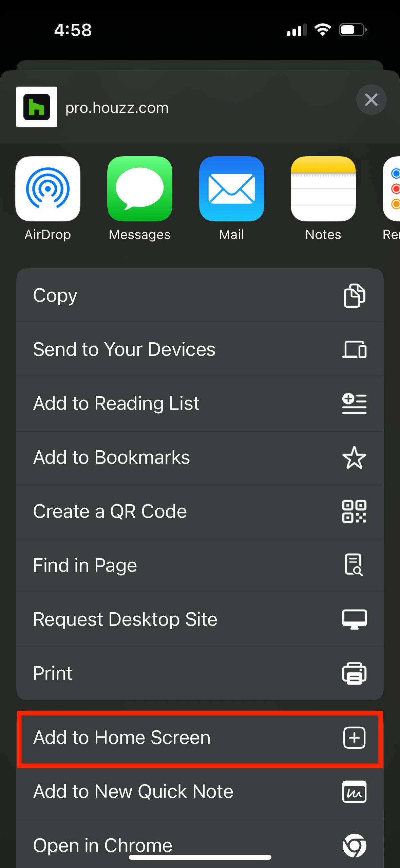This screenshot has height=868, width=400.
Task: Select Copy from the share menu
Action: [200, 295]
